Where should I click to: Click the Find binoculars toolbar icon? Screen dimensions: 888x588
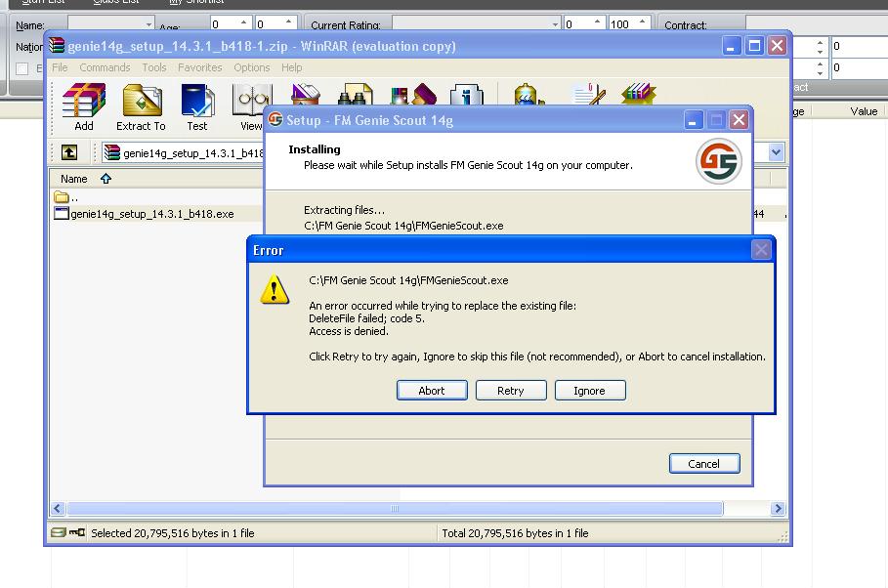354,96
